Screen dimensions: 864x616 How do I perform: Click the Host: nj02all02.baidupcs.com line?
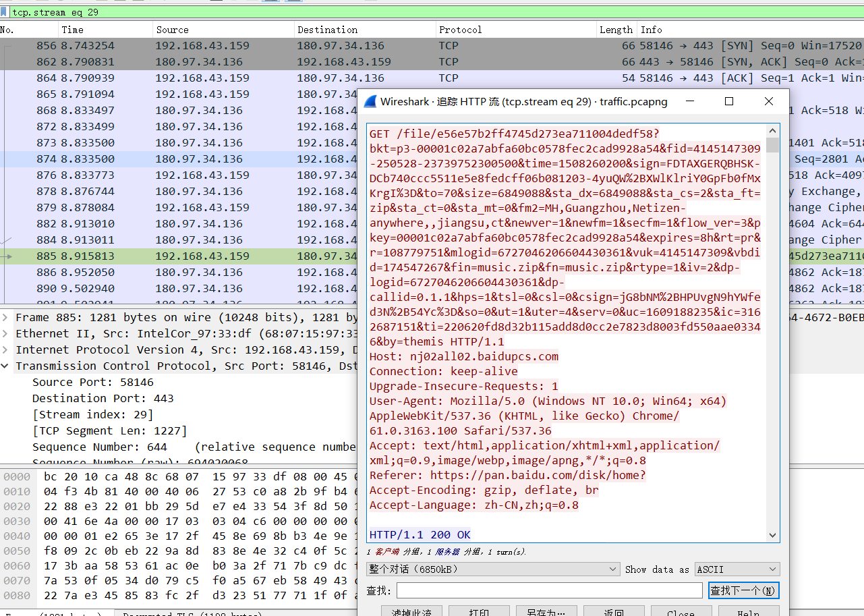pyautogui.click(x=464, y=356)
